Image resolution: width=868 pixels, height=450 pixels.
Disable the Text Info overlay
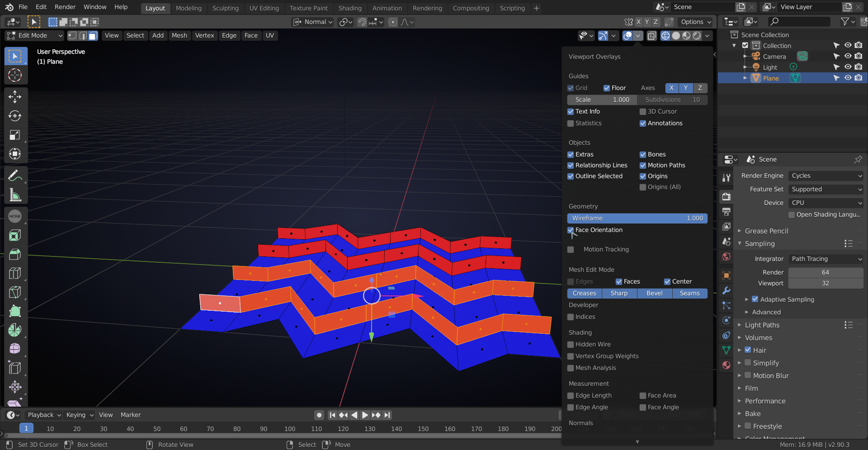click(x=571, y=112)
